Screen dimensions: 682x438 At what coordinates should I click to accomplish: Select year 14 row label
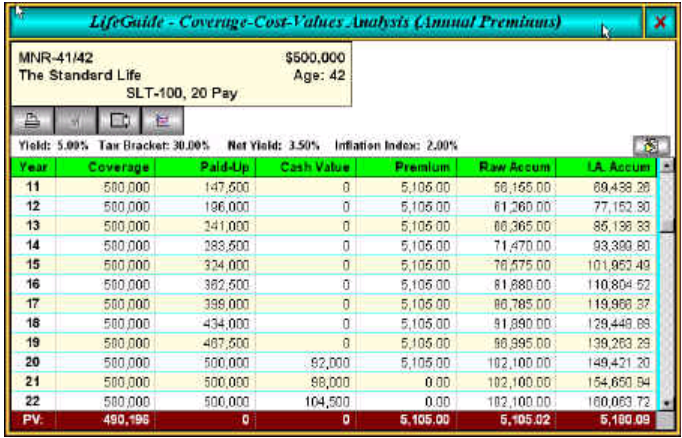click(x=33, y=245)
